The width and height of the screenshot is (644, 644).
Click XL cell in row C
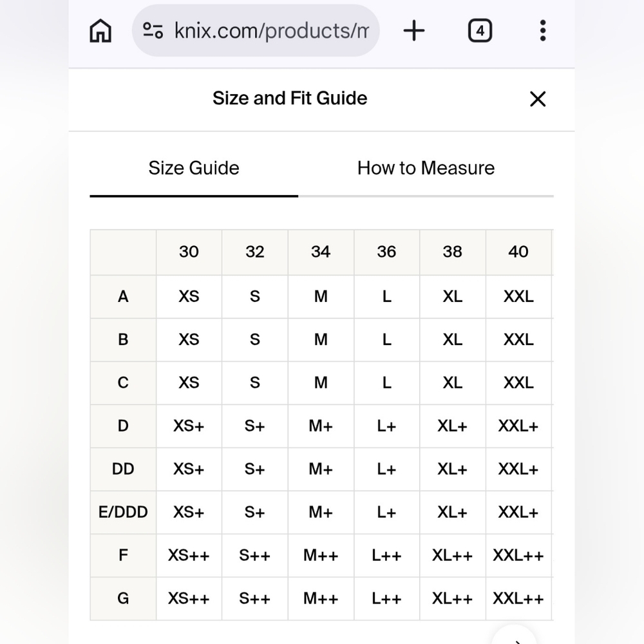pyautogui.click(x=453, y=383)
